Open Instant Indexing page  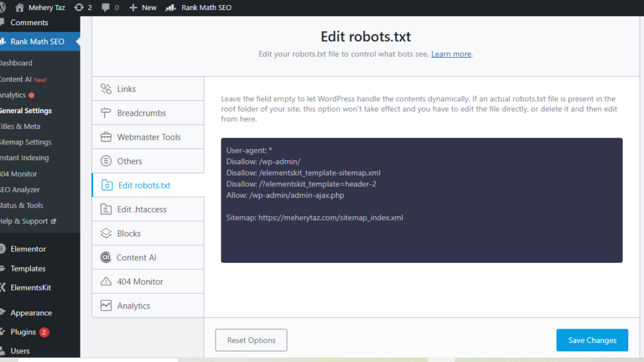coord(25,158)
